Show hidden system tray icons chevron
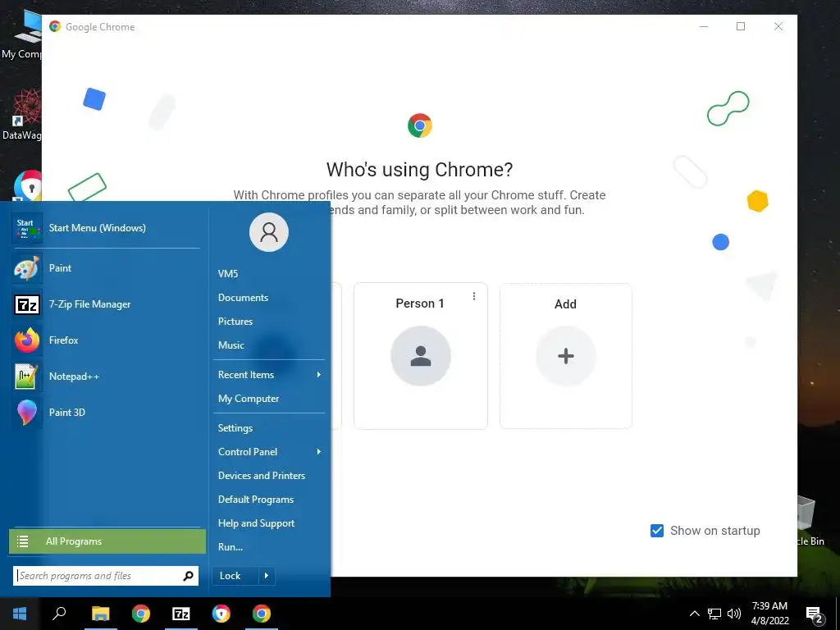This screenshot has height=630, width=840. 694,614
